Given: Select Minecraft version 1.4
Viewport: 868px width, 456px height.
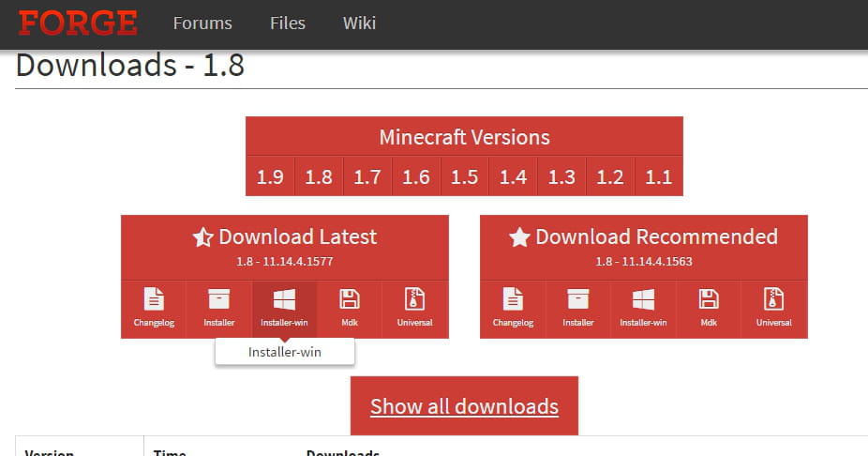Looking at the screenshot, I should (x=513, y=176).
